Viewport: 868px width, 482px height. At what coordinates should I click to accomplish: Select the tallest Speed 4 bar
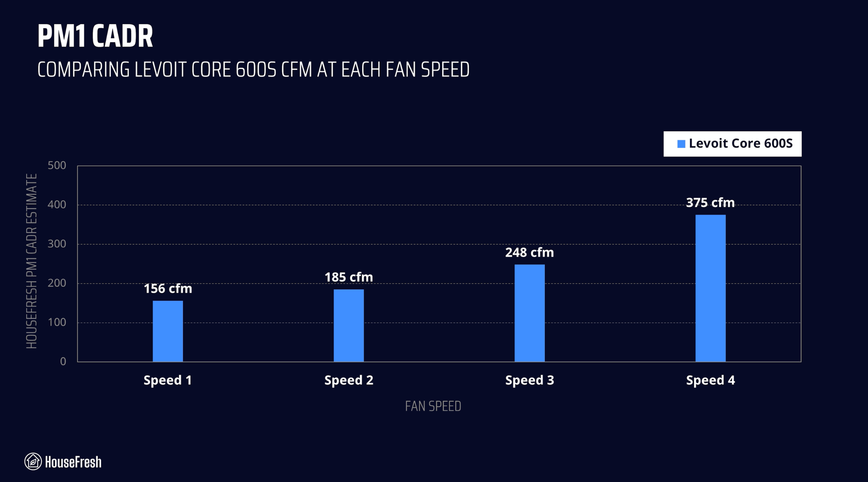tap(710, 288)
